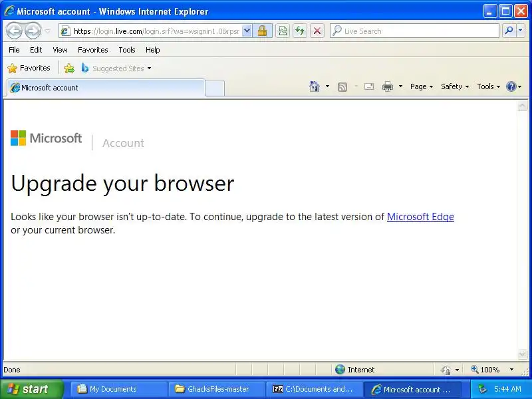Click inside the Live Search box
The height and width of the screenshot is (399, 532).
pyautogui.click(x=414, y=31)
